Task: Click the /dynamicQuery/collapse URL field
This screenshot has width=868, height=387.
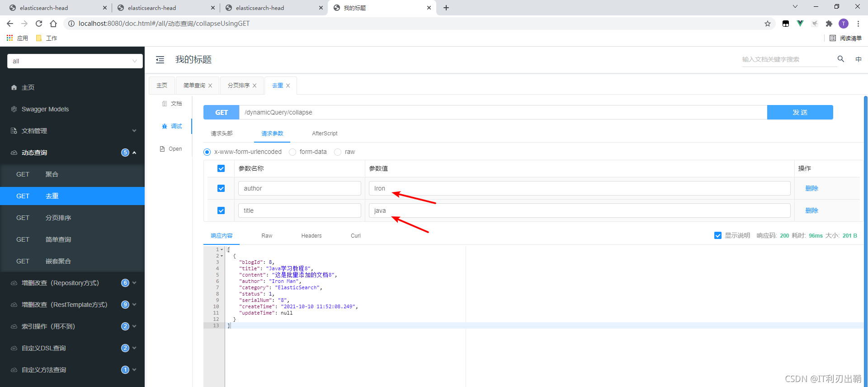Action: [x=503, y=112]
